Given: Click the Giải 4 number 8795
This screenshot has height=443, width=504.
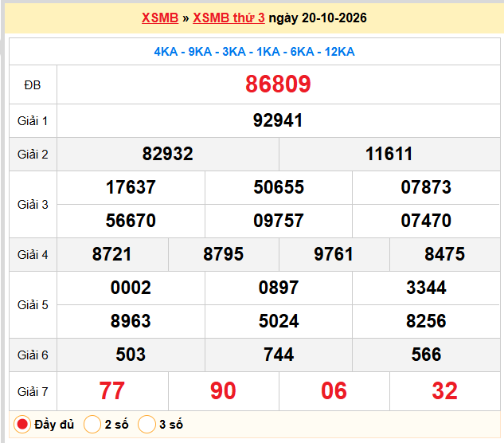Looking at the screenshot, I should (223, 254).
